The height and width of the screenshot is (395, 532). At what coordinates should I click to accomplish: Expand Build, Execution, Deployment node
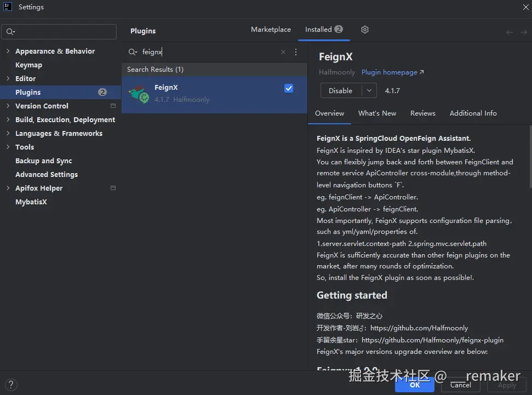pyautogui.click(x=8, y=119)
